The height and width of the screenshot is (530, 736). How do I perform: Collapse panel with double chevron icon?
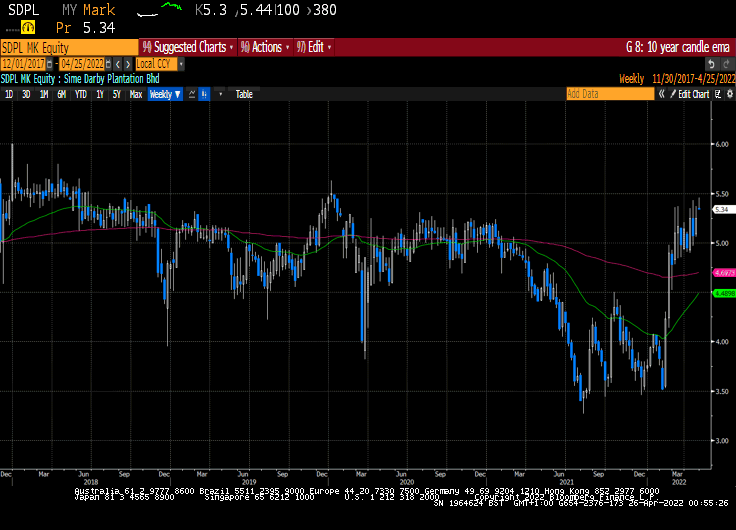coord(661,94)
